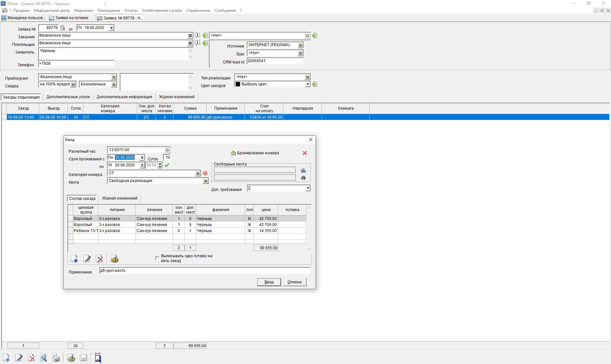Switch to Журнал изменений tab in Заезд dialog

(119, 198)
